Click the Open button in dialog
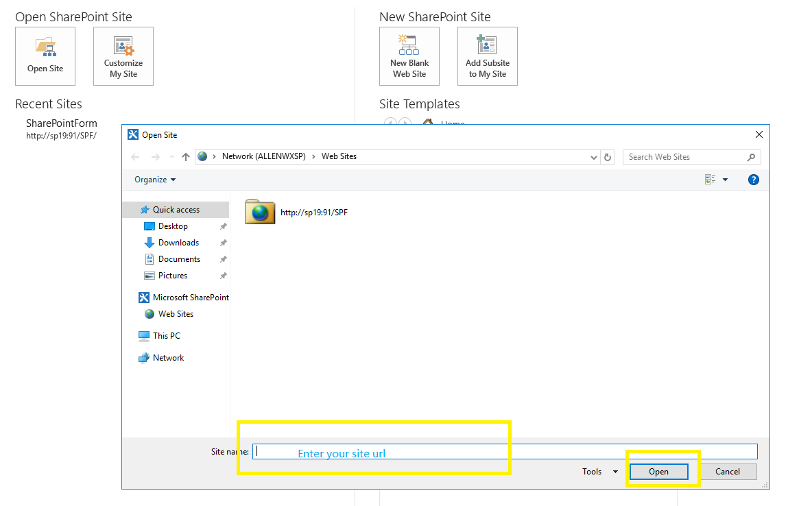 click(658, 472)
